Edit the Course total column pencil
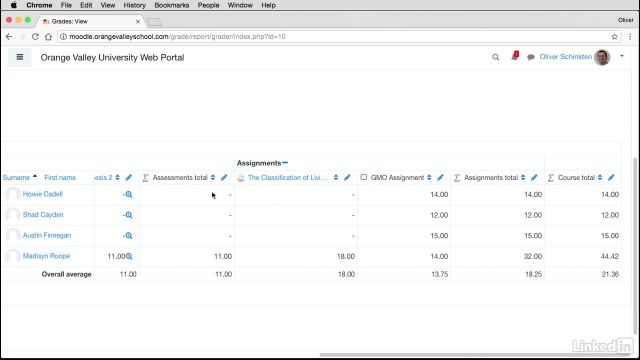Image resolution: width=640 pixels, height=360 pixels. click(611, 178)
